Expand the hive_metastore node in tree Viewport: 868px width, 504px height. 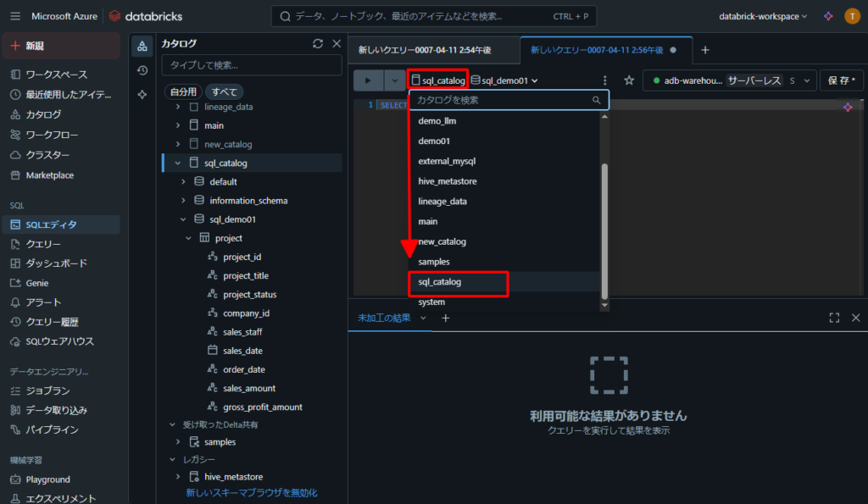tap(178, 476)
